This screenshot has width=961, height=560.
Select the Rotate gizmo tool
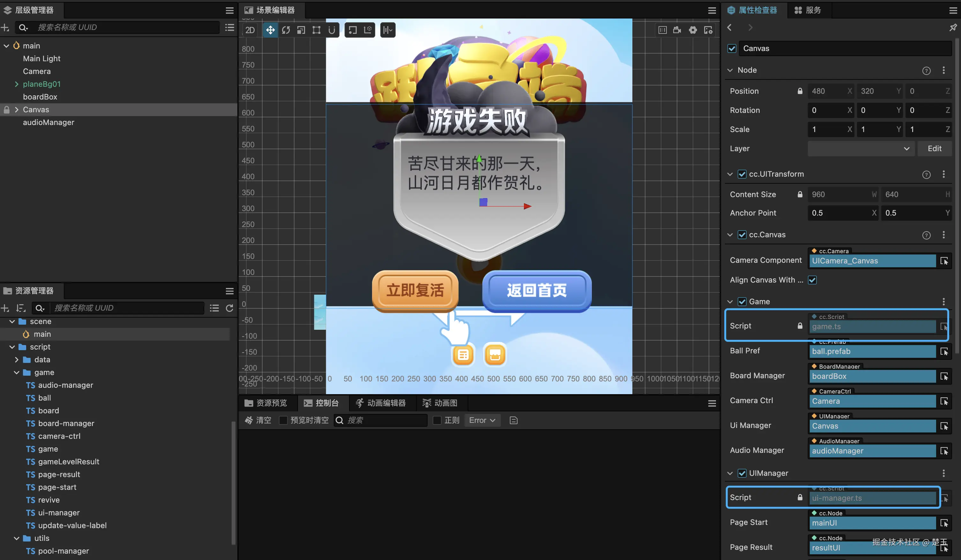(x=286, y=30)
